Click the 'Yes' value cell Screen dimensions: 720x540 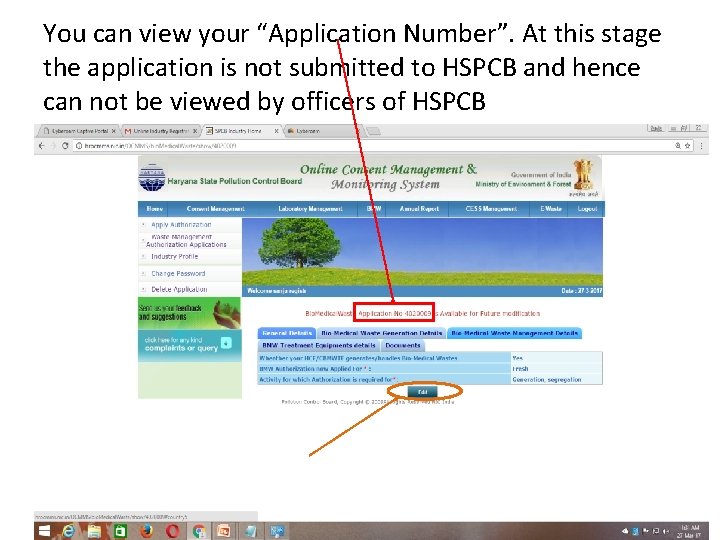click(x=556, y=358)
